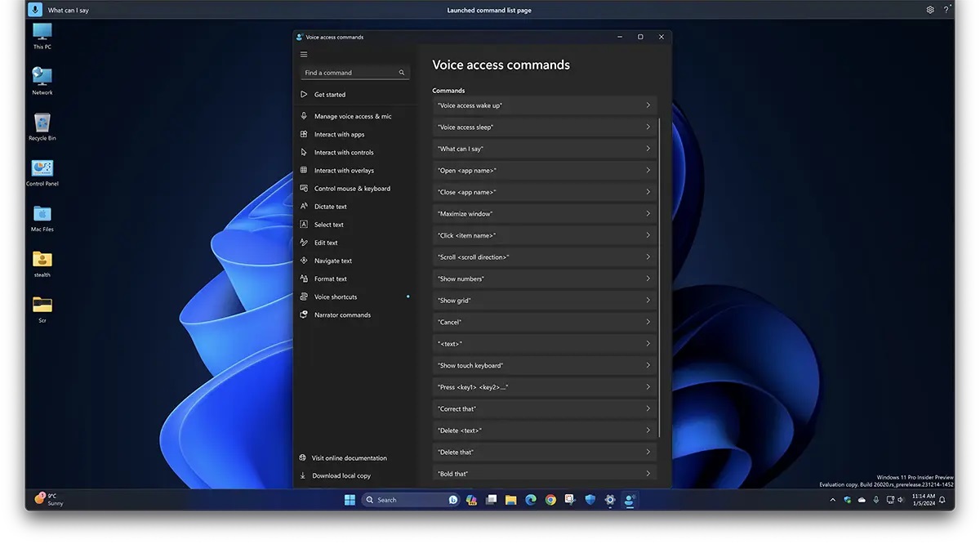
Task: Expand the "Show touch keyboard" command
Action: coord(544,365)
